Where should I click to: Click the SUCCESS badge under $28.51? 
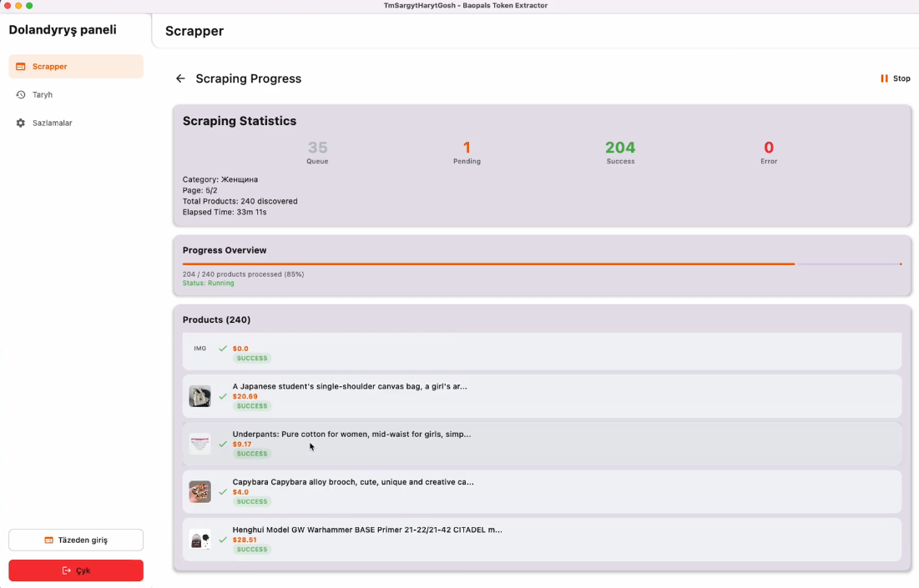point(252,550)
